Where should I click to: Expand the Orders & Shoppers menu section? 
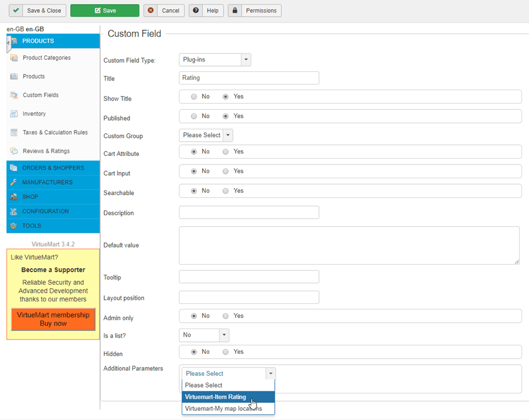(53, 168)
